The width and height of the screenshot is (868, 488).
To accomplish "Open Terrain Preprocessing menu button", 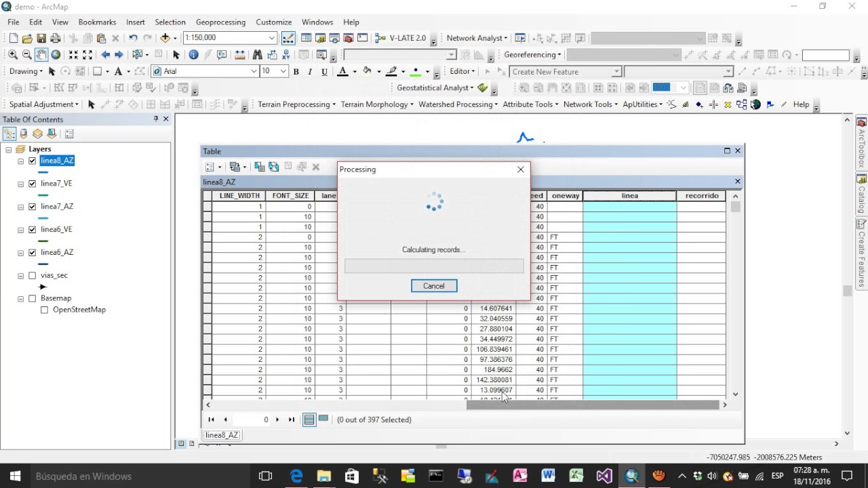I will click(296, 104).
